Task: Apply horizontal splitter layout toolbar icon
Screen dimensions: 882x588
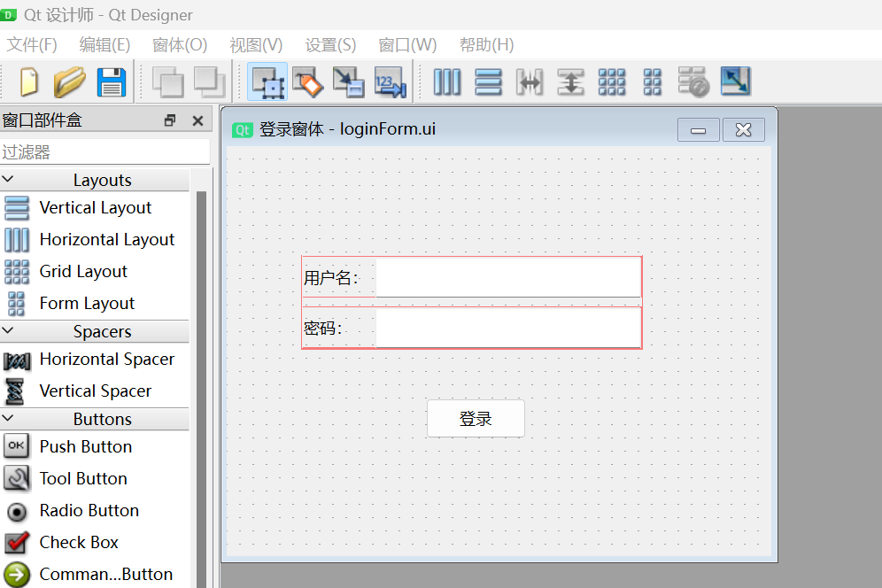Action: (x=530, y=82)
